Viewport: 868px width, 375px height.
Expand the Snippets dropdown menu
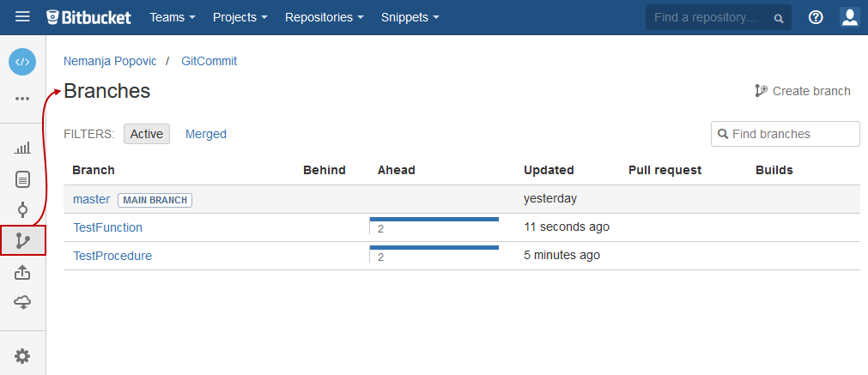[x=410, y=17]
